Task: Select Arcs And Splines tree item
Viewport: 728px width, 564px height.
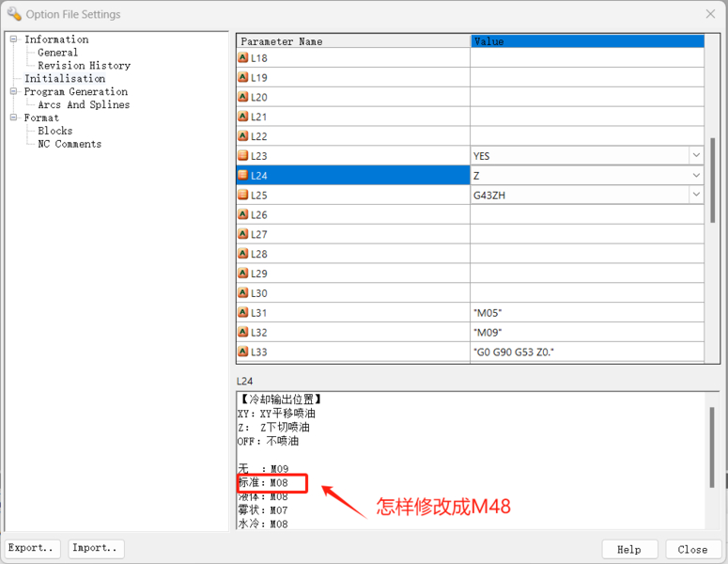Action: [84, 105]
